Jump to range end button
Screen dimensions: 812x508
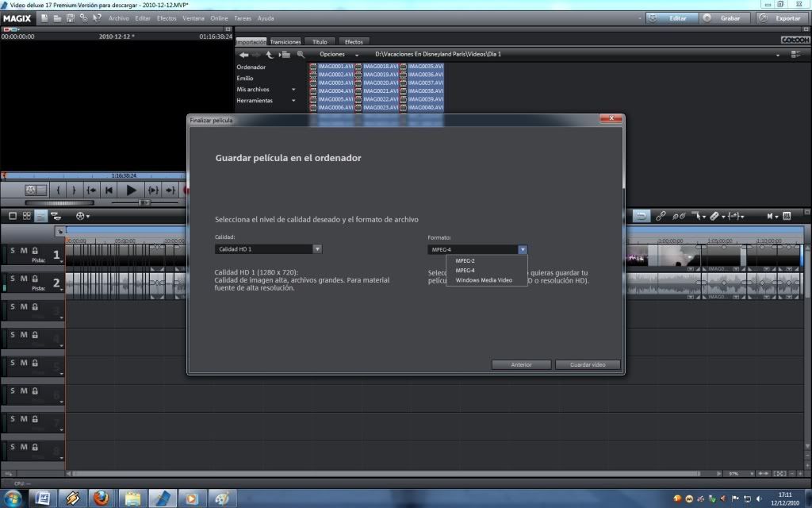(x=170, y=190)
